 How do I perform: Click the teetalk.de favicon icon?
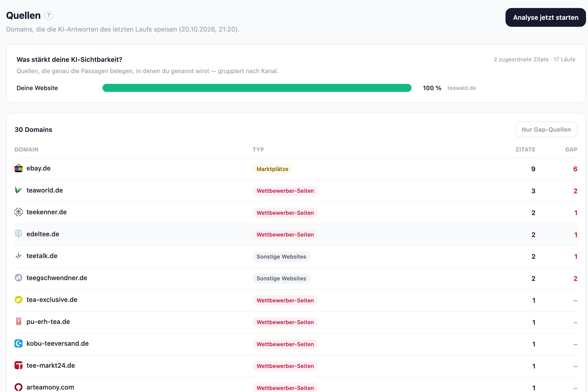(x=18, y=256)
